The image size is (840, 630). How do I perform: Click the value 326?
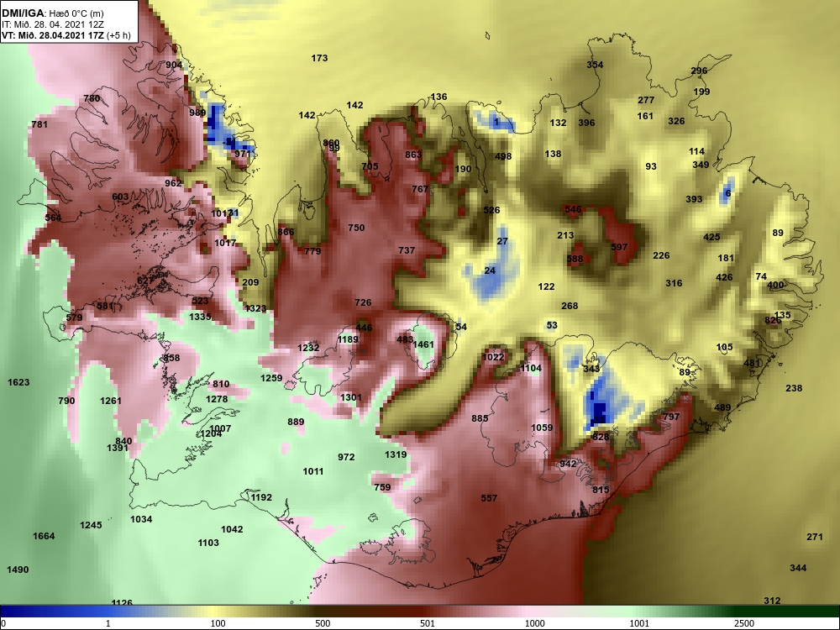(x=676, y=121)
